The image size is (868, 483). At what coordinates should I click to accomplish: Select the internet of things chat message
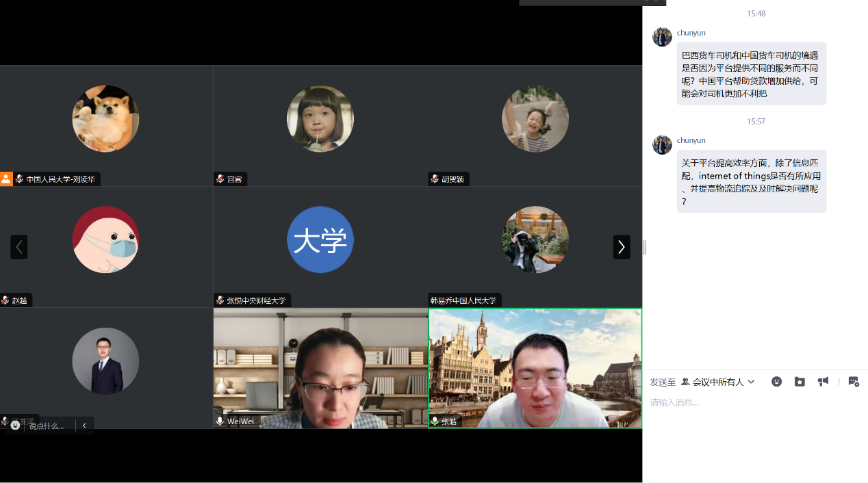751,182
